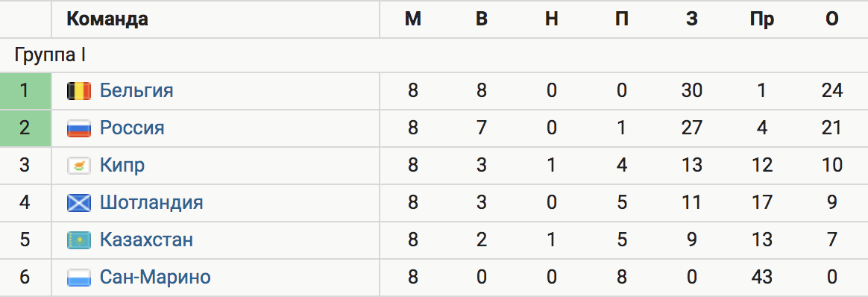Viewport: 868px width, 297px height.
Task: Click the green first place rank cell
Action: 25,91
